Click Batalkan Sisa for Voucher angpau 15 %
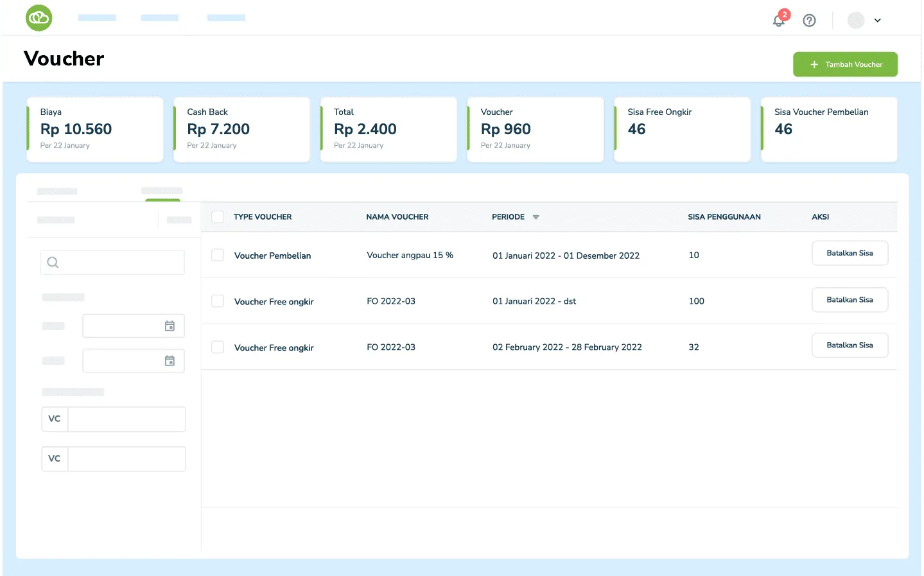Image resolution: width=924 pixels, height=576 pixels. tap(850, 253)
